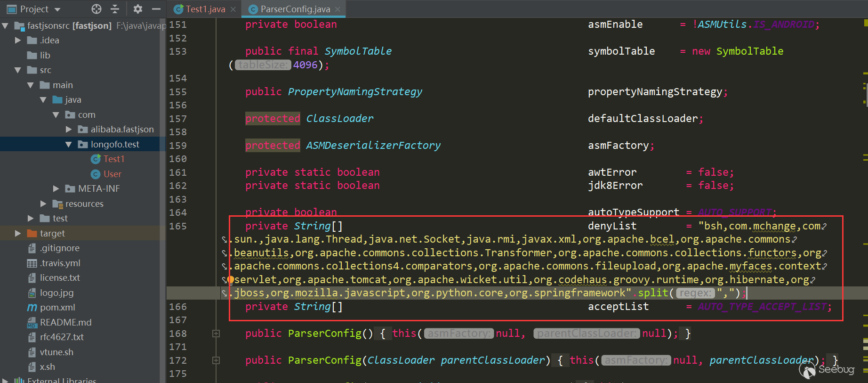Click the lightbulb intention icon in gutter
This screenshot has height=383, width=868.
[231, 280]
